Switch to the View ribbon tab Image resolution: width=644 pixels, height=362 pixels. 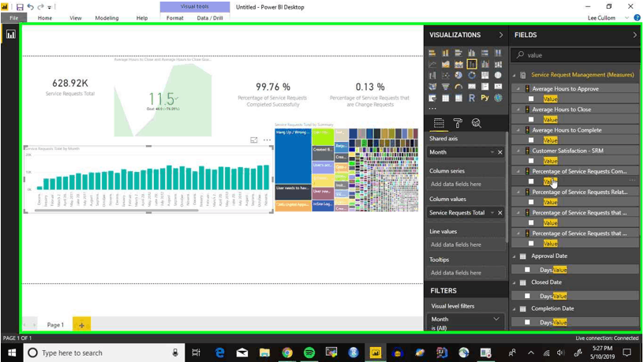(76, 18)
